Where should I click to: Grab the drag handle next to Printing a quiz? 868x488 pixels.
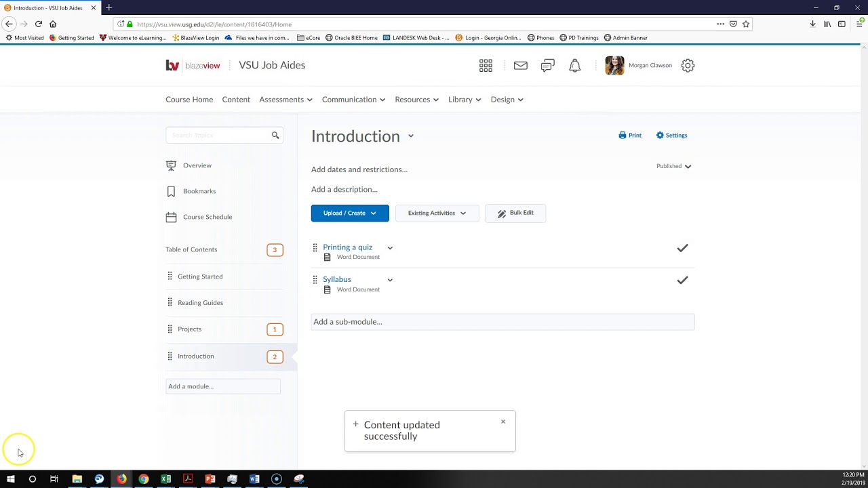[315, 247]
